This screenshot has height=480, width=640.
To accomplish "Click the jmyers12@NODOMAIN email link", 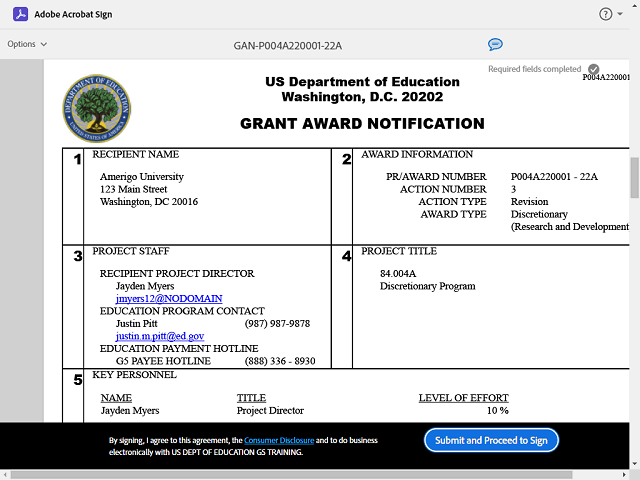I will pos(169,299).
